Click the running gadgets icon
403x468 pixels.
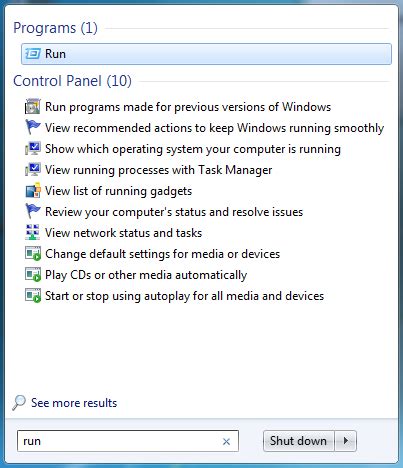(33, 191)
